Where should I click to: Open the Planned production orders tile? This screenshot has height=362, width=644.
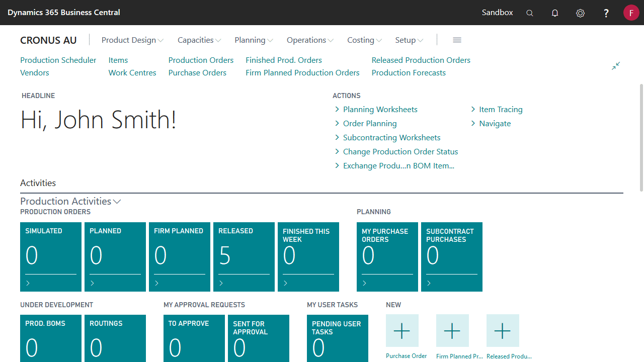[x=115, y=257]
